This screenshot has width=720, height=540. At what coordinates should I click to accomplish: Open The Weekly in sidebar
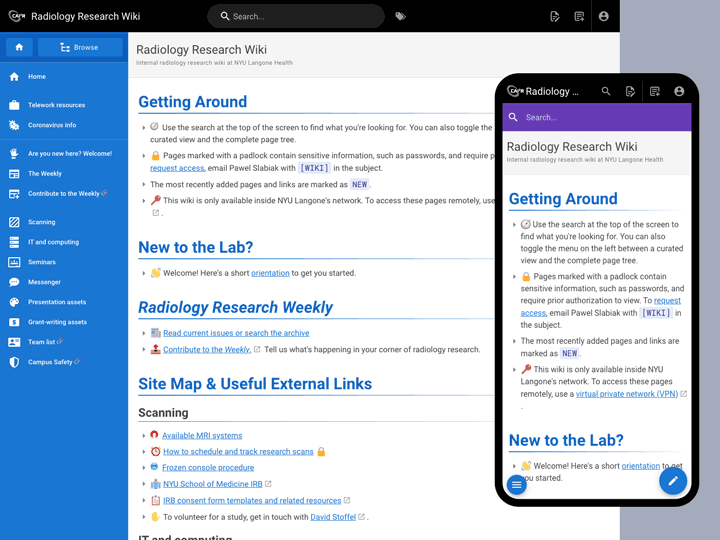[x=64, y=174]
